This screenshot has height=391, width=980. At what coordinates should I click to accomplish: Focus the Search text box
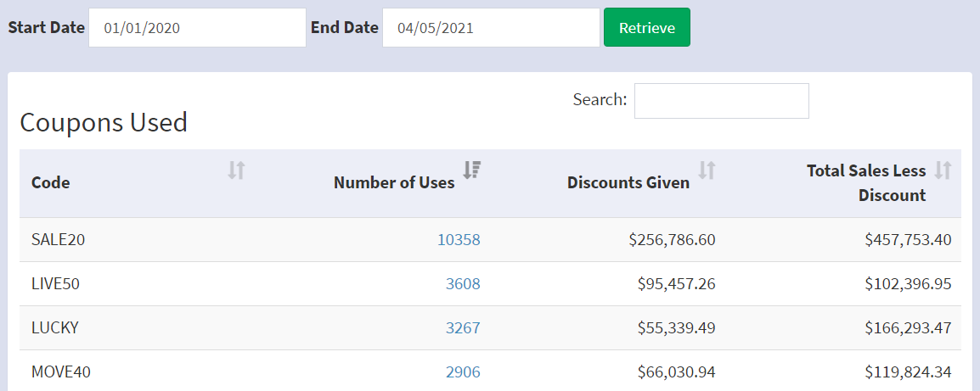click(722, 101)
